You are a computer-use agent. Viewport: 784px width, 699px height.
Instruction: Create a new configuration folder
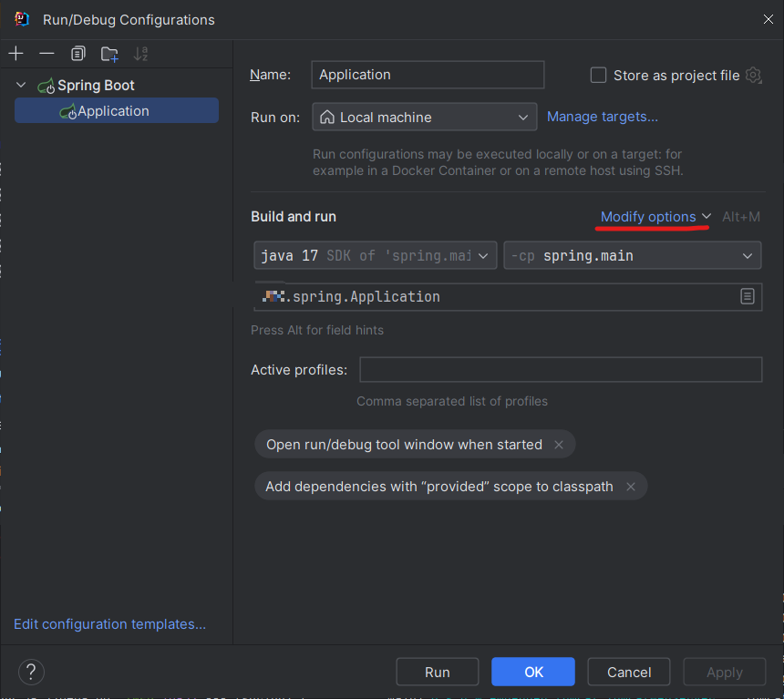(x=109, y=54)
